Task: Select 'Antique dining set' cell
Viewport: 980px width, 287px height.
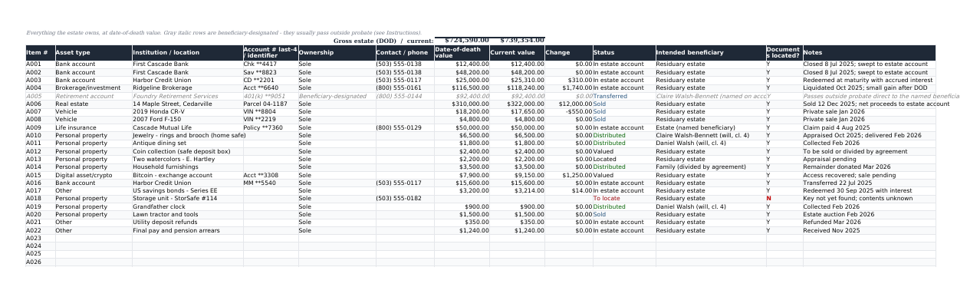Action: click(x=187, y=143)
